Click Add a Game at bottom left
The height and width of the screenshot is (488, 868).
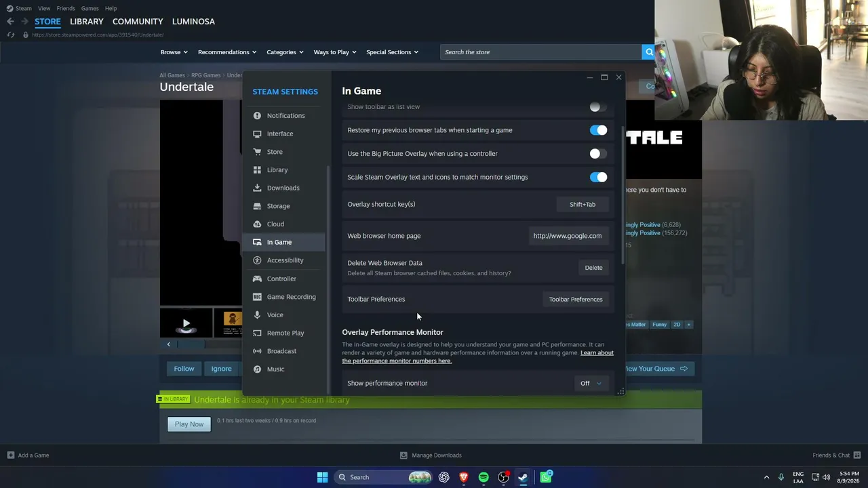(28, 455)
